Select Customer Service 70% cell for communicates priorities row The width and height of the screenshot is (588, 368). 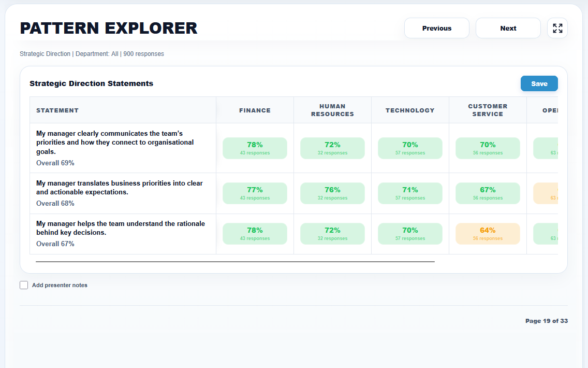pos(488,148)
